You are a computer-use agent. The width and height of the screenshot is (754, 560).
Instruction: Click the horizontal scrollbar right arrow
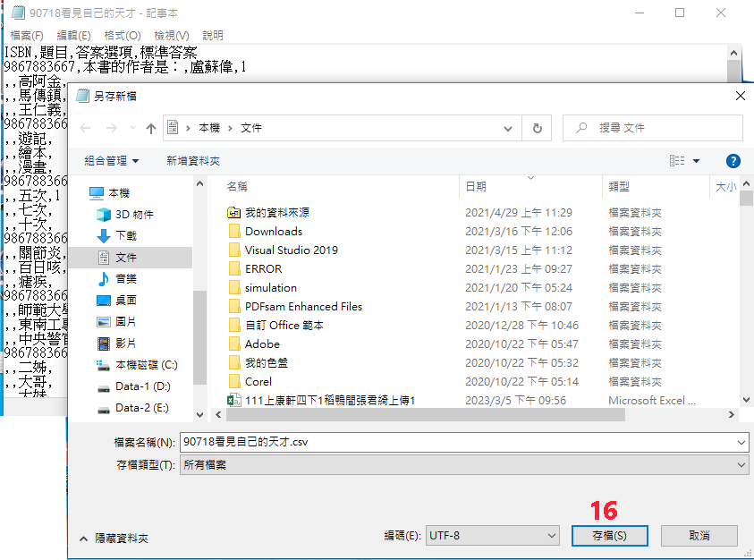point(732,415)
